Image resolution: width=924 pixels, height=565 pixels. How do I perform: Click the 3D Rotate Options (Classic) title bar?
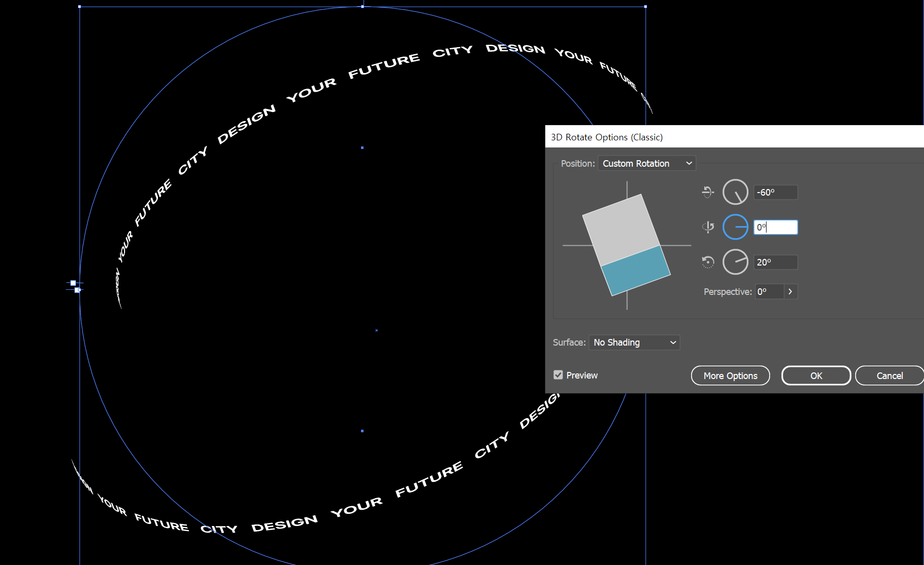[735, 137]
